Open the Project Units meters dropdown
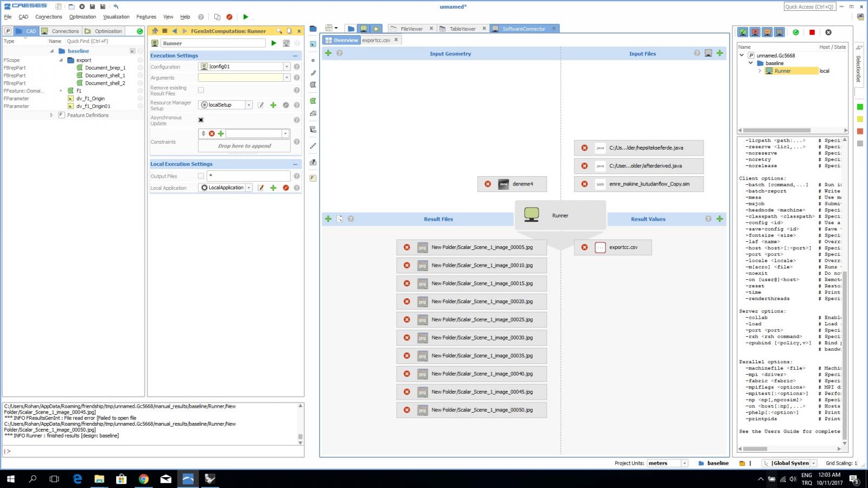868x488 pixels. [x=685, y=464]
